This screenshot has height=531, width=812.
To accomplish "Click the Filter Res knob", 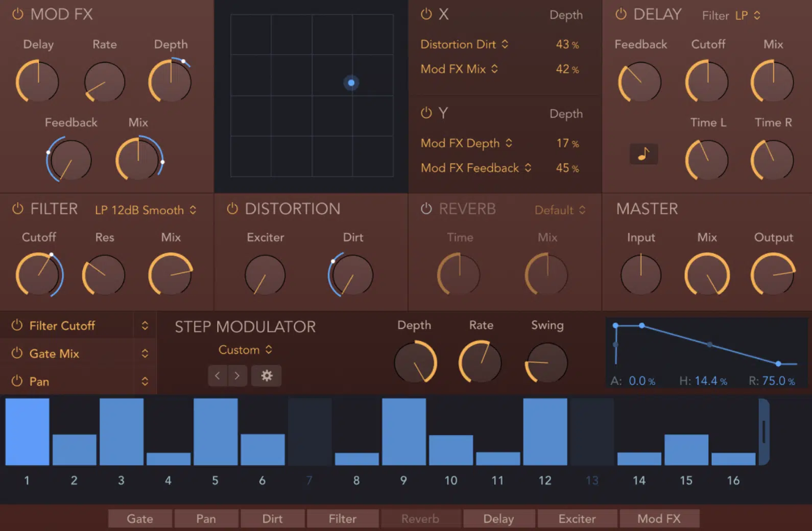I will point(104,275).
